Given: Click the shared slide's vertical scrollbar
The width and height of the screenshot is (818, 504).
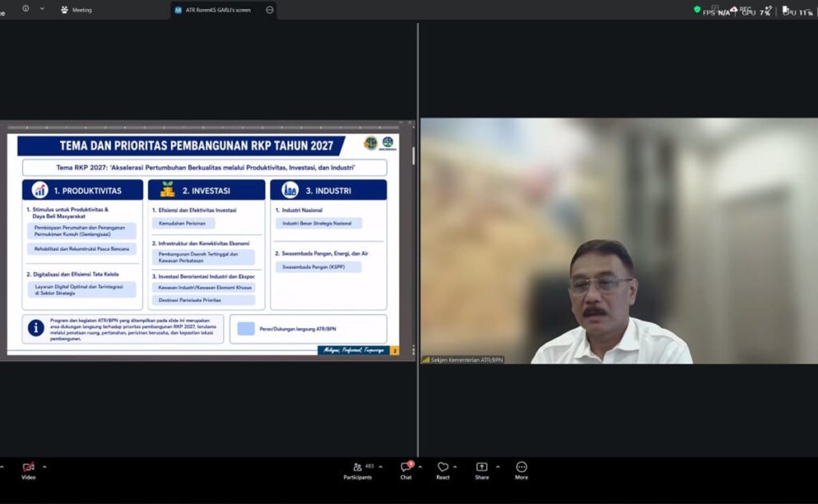Looking at the screenshot, I should click(413, 155).
